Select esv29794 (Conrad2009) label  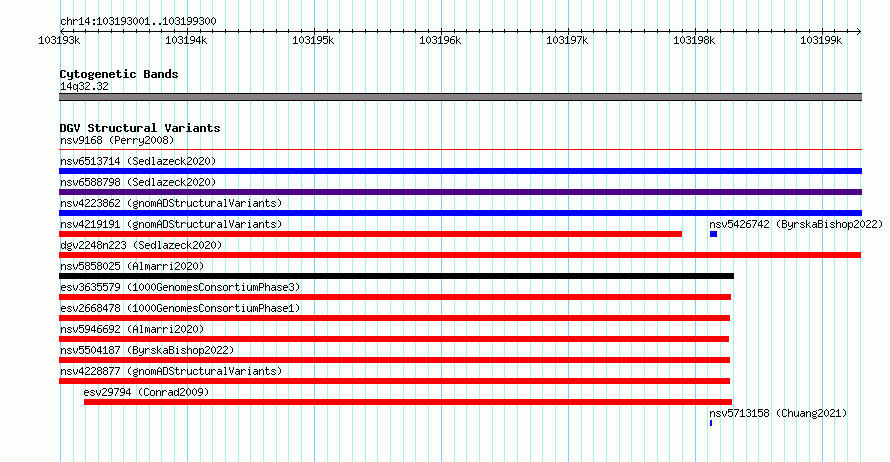click(x=146, y=392)
